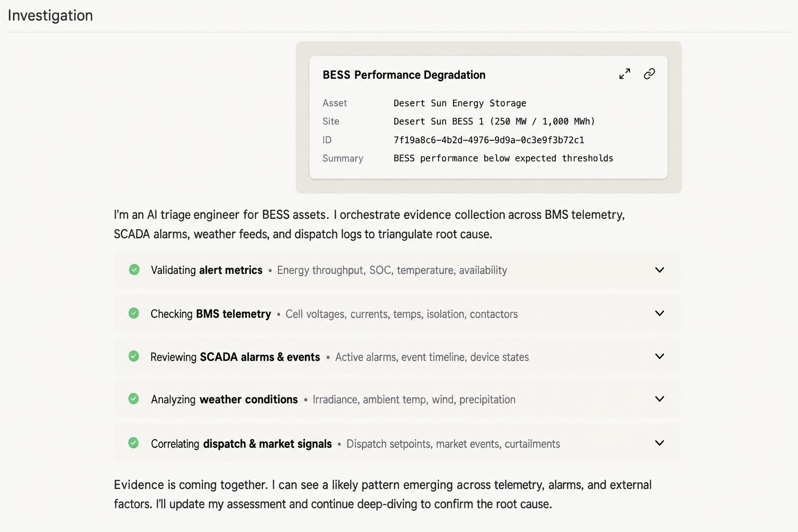Expand the Validating alert metrics chevron
Image resolution: width=798 pixels, height=532 pixels.
click(x=659, y=270)
